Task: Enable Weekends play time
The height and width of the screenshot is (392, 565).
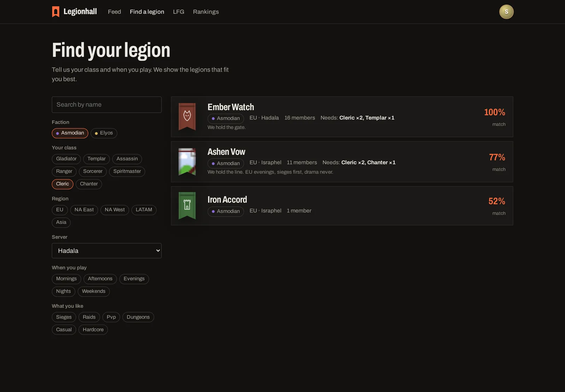Action: 94,291
